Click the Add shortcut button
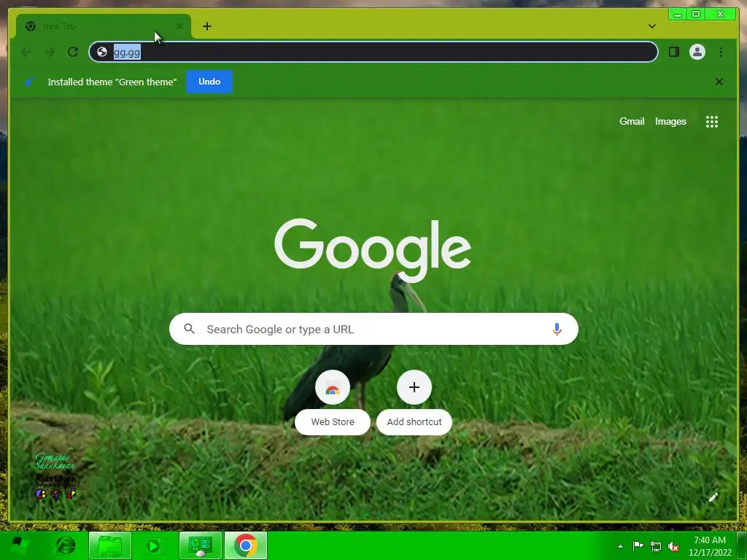Screen dimensions: 747x560 414,402
